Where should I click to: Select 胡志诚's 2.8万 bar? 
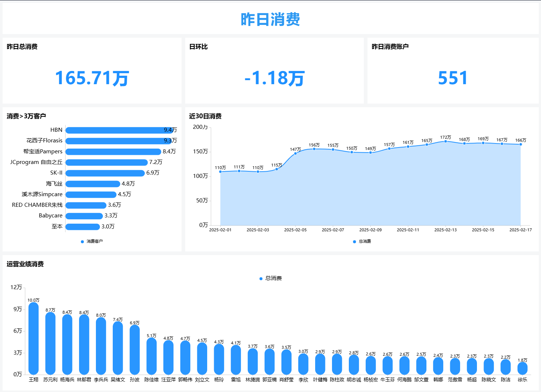(x=354, y=365)
